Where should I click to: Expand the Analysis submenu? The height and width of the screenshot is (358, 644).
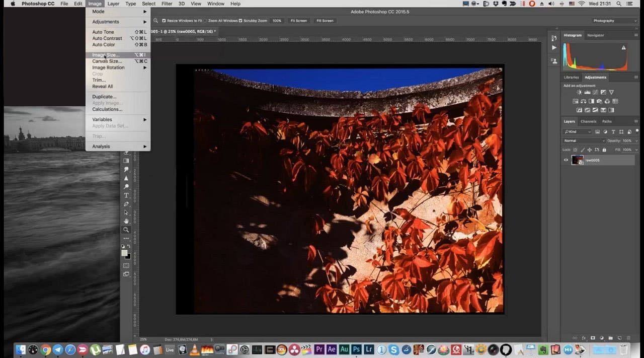click(118, 147)
